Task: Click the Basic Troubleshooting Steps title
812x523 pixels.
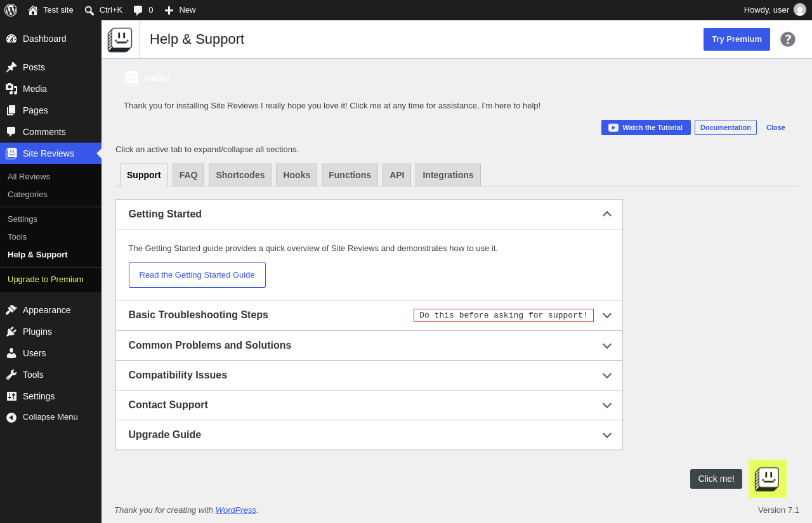Action: 199,315
